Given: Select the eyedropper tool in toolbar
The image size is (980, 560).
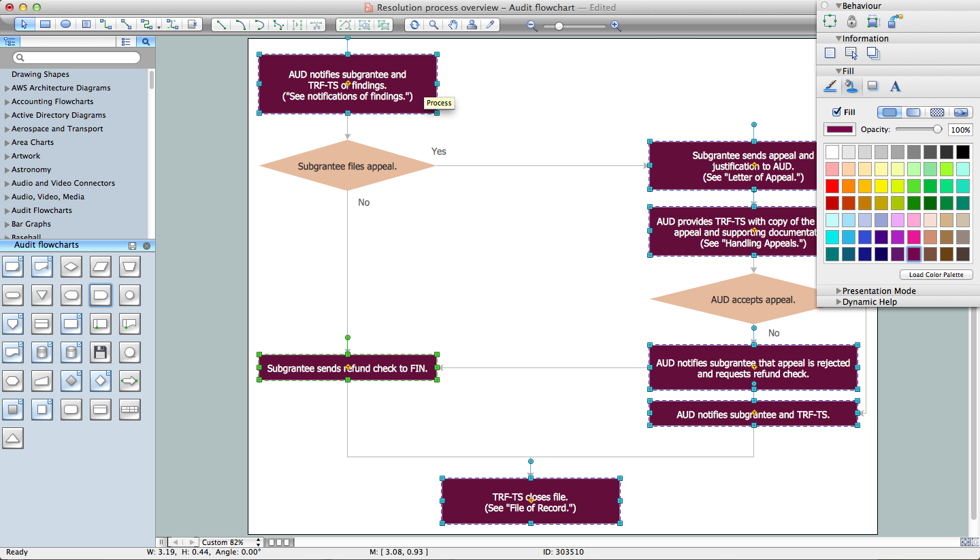Looking at the screenshot, I should pyautogui.click(x=490, y=25).
